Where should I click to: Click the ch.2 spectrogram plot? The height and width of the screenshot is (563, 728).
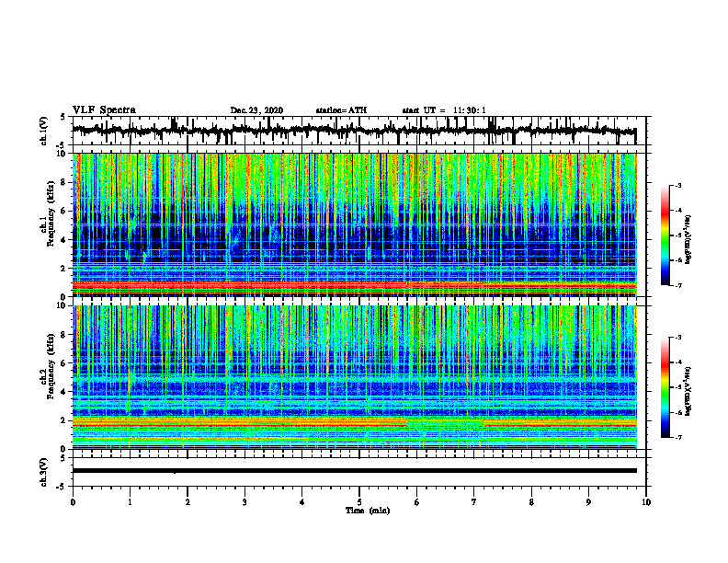coord(354,377)
